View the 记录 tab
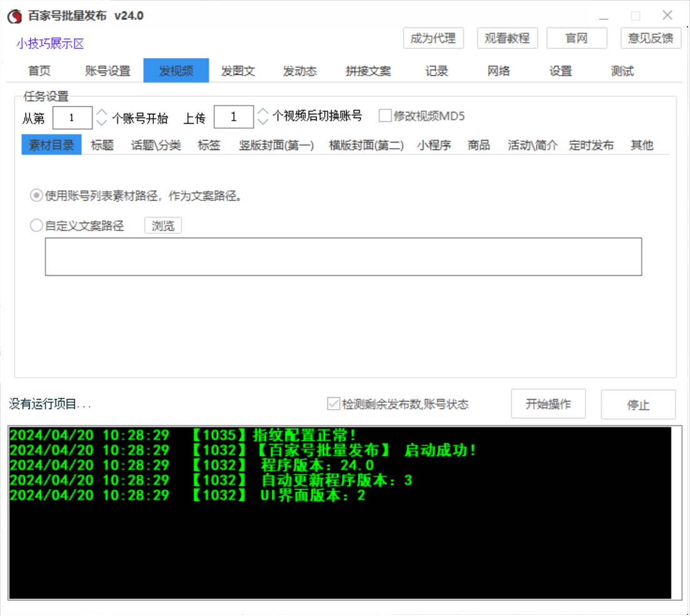The image size is (690, 616). tap(436, 71)
